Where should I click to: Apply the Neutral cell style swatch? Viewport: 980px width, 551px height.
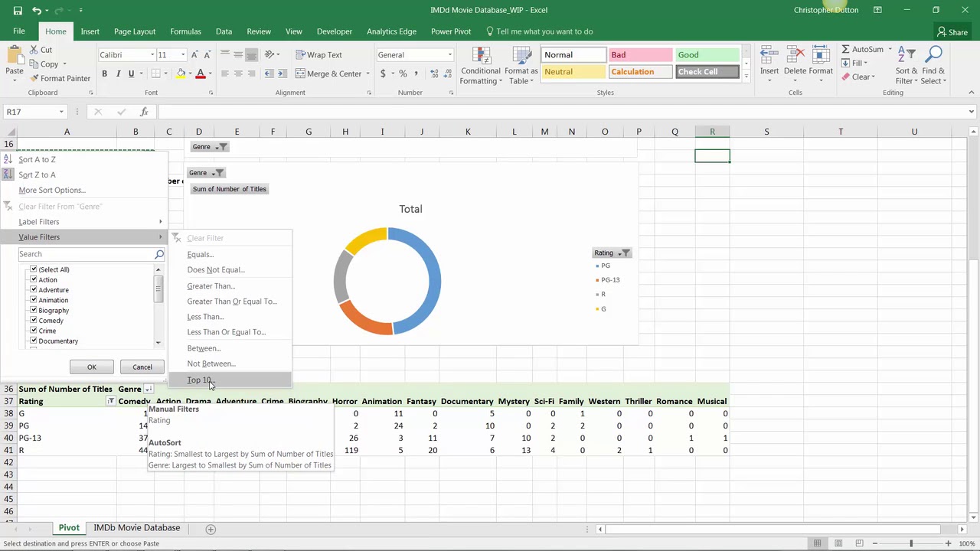click(x=573, y=72)
